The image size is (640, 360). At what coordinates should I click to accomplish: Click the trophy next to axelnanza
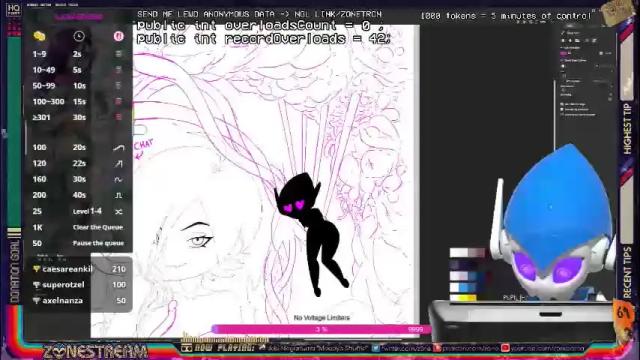36,301
